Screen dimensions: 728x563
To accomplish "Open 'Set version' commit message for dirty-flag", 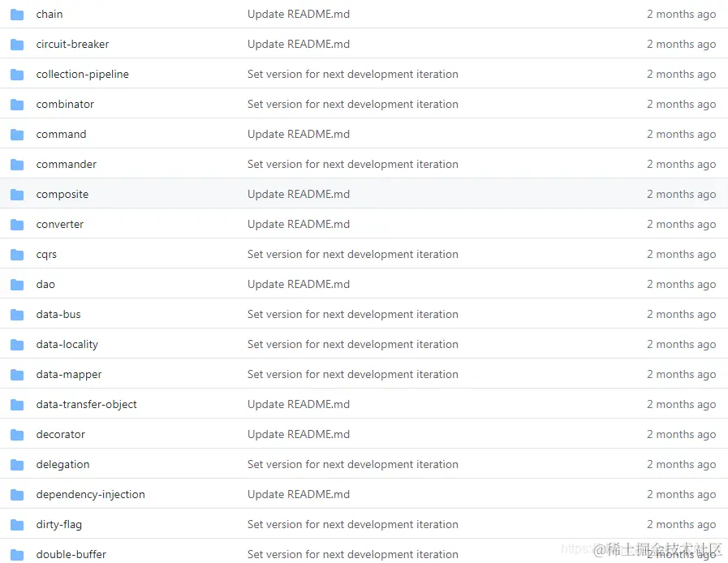I will [353, 525].
